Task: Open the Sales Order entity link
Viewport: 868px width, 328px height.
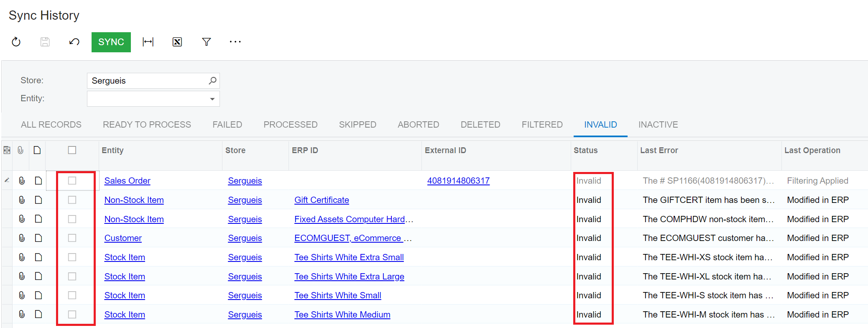Action: pyautogui.click(x=127, y=181)
